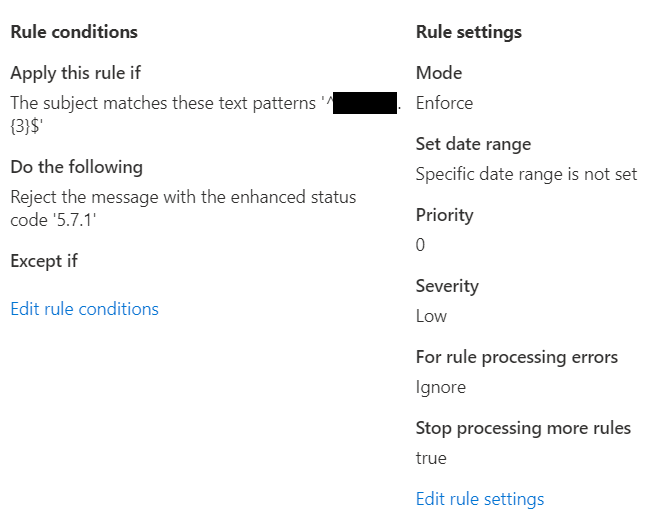Click the Apply this rule if label
The image size is (671, 532).
(x=75, y=73)
